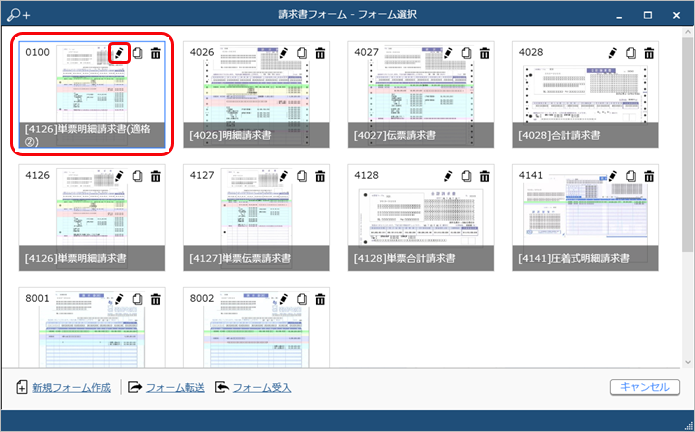The width and height of the screenshot is (695, 432).
Task: Duplicate form 4126 単票明細請求書
Action: (x=137, y=176)
